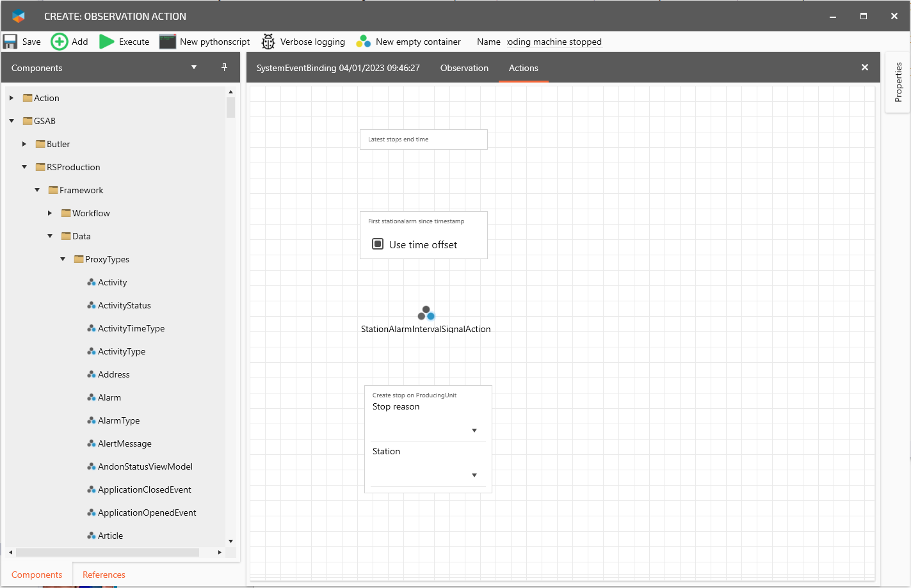Collapse the RSProduction folder

pos(24,167)
